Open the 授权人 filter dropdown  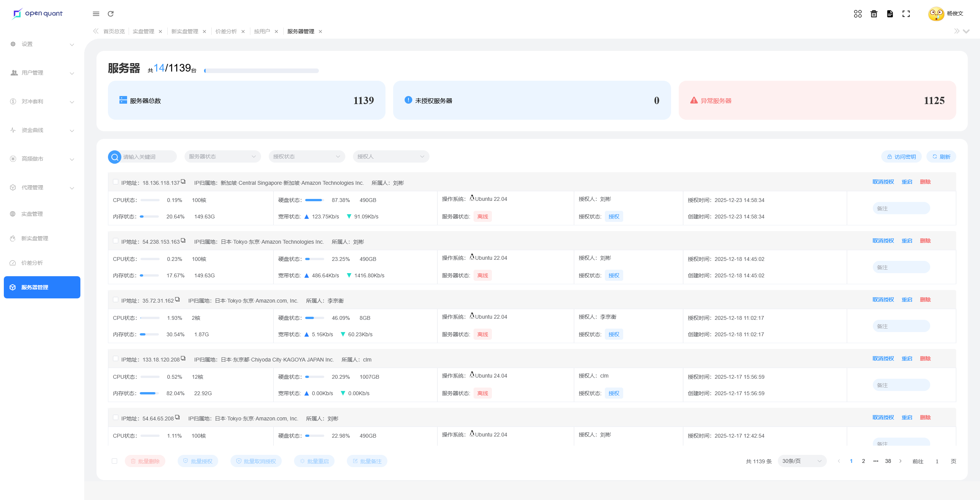[x=391, y=156]
